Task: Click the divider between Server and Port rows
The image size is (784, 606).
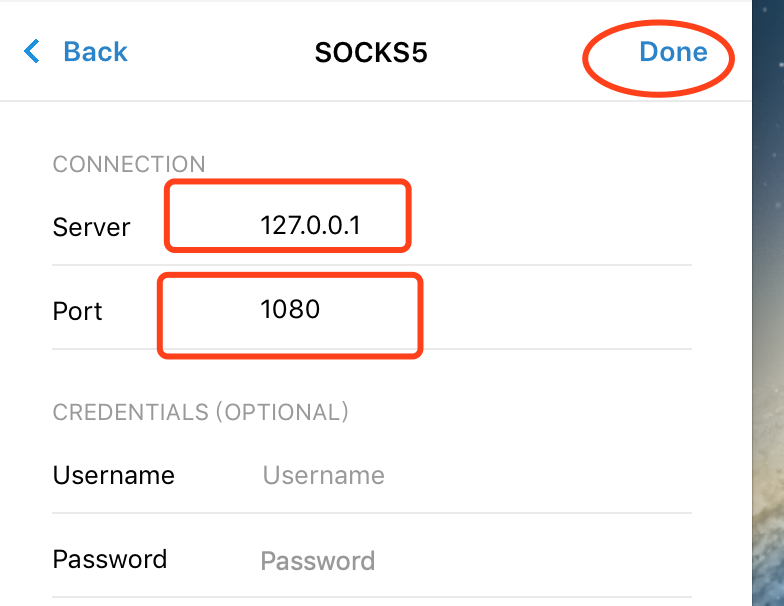Action: tap(500, 265)
